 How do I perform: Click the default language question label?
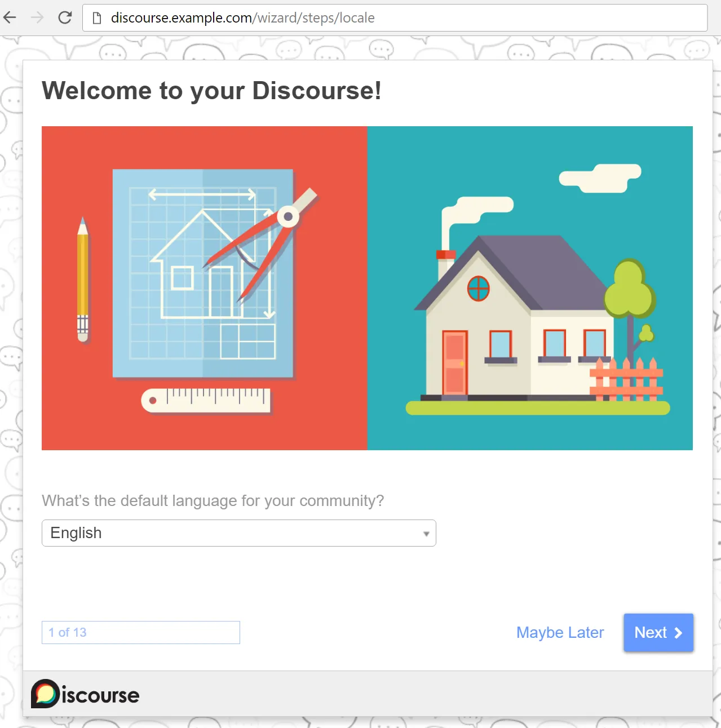[x=213, y=500]
